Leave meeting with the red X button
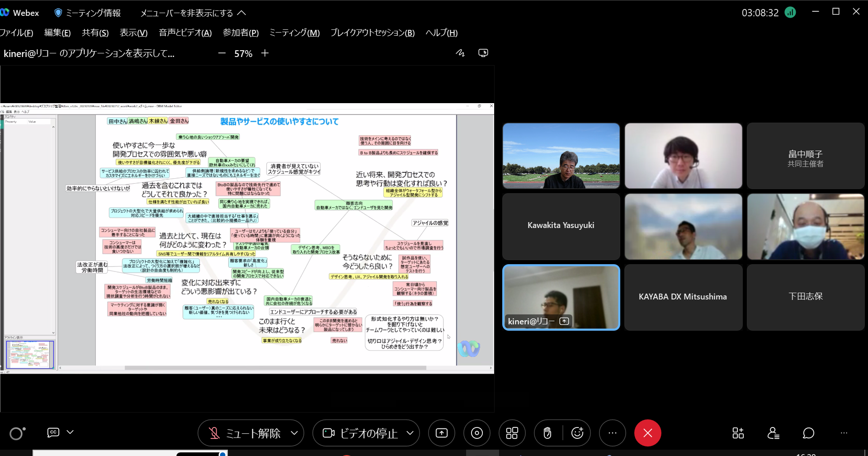The height and width of the screenshot is (456, 868). (647, 433)
